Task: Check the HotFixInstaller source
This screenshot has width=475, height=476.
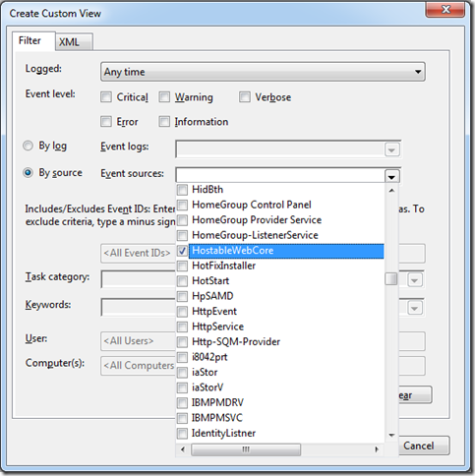Action: pyautogui.click(x=182, y=266)
